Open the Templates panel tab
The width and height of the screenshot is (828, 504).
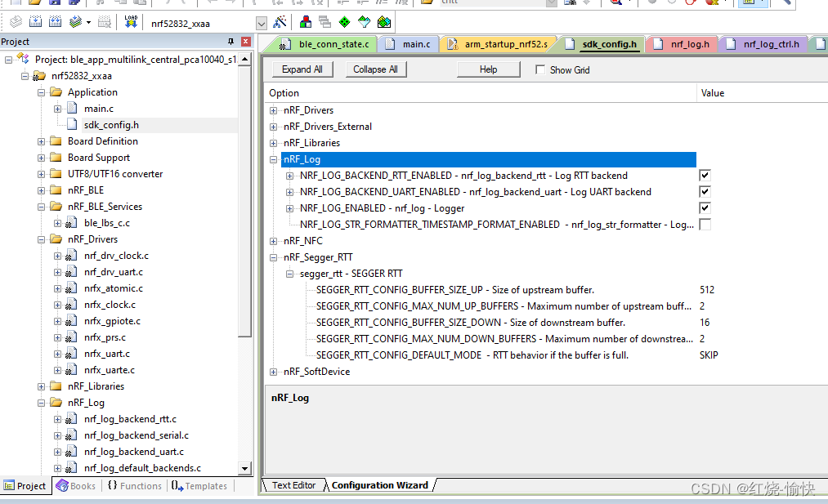(199, 486)
